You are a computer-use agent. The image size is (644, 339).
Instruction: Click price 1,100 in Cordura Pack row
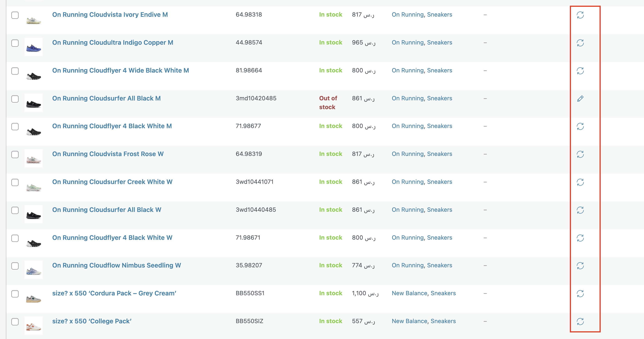pyautogui.click(x=365, y=293)
